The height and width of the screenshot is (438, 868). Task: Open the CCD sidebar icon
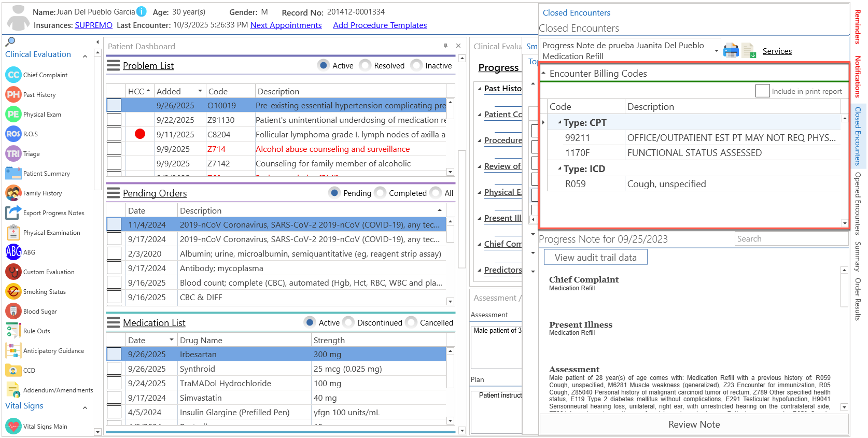(13, 370)
